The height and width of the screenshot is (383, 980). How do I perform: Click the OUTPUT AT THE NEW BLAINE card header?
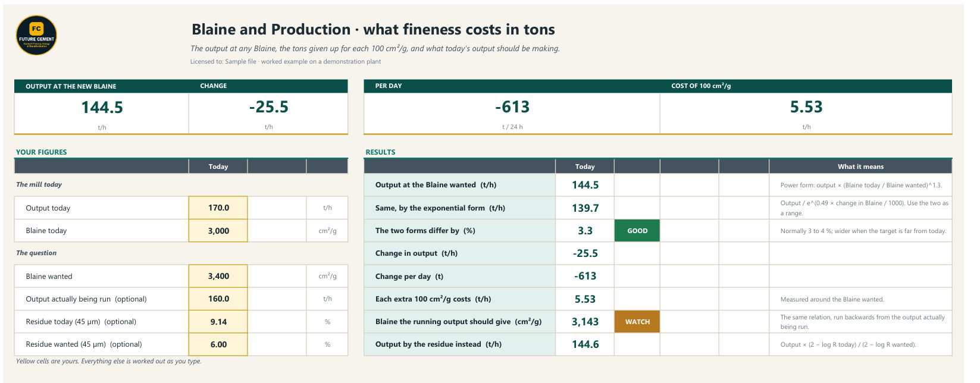pyautogui.click(x=71, y=86)
